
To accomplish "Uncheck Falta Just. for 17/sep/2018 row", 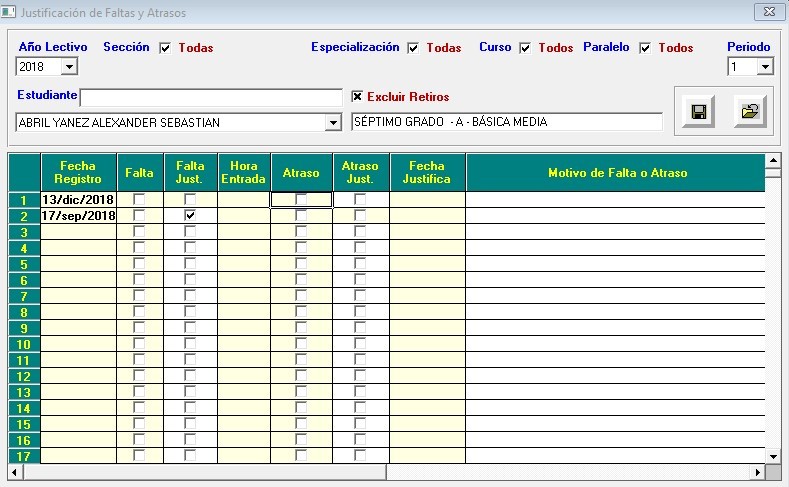I will (190, 215).
